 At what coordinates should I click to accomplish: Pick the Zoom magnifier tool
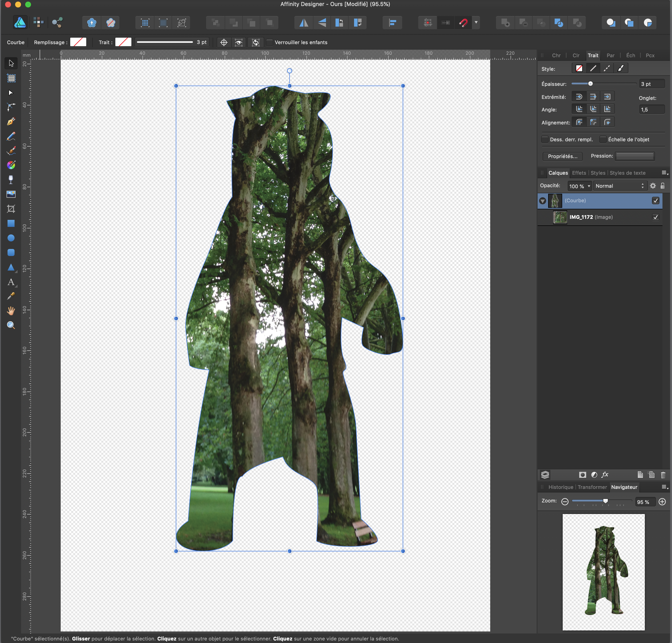(x=11, y=325)
